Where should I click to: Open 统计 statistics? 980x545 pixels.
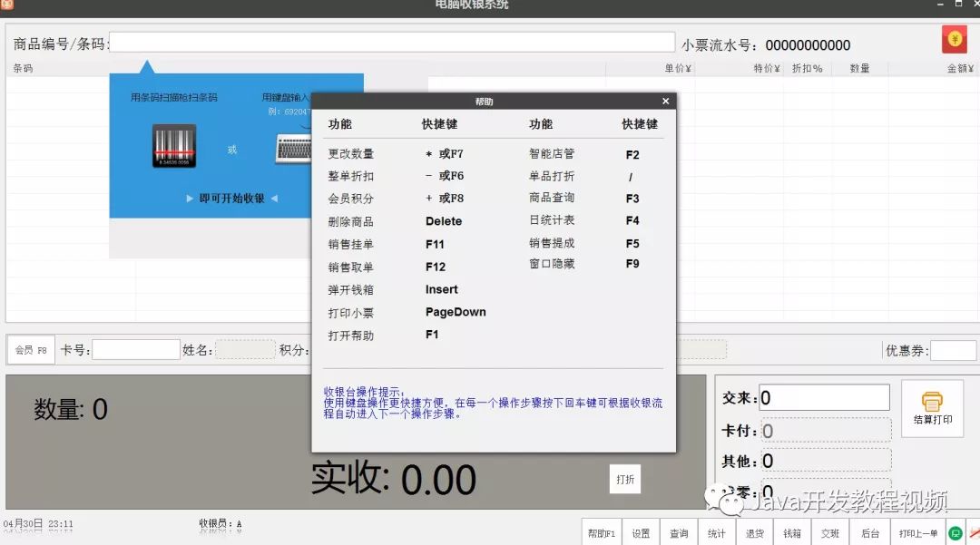coord(716,533)
